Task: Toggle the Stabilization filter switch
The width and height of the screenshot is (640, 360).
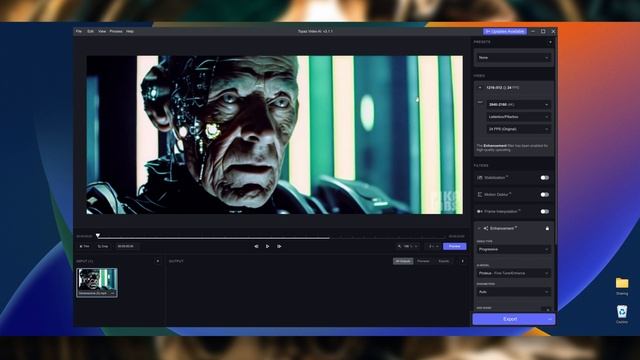Action: pos(544,178)
